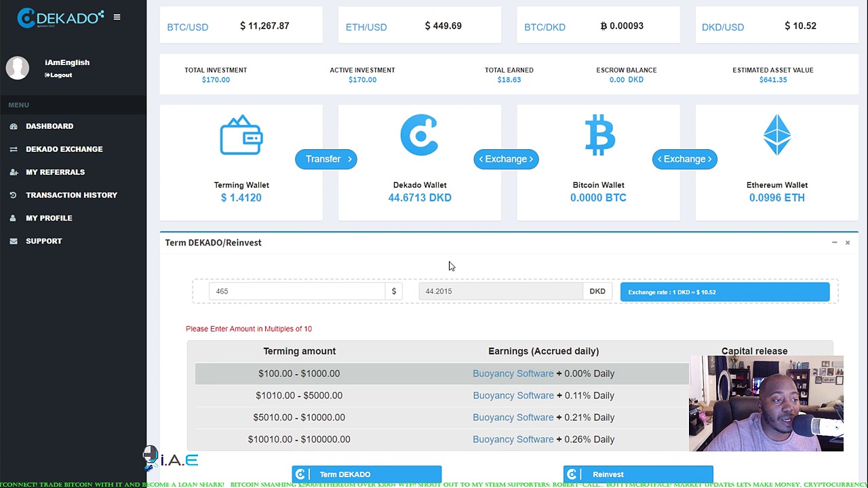This screenshot has height=488, width=868.
Task: Click the Bitcoin Wallet icon
Action: (599, 135)
